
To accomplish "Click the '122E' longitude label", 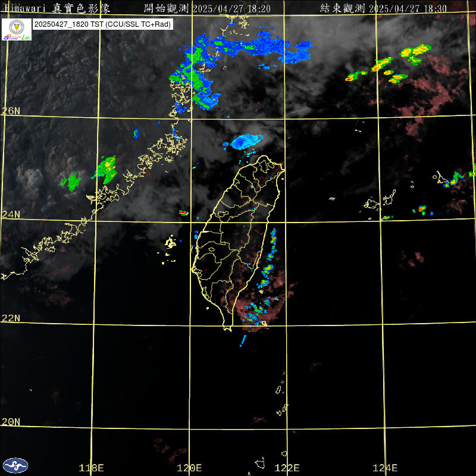I will (x=287, y=468).
